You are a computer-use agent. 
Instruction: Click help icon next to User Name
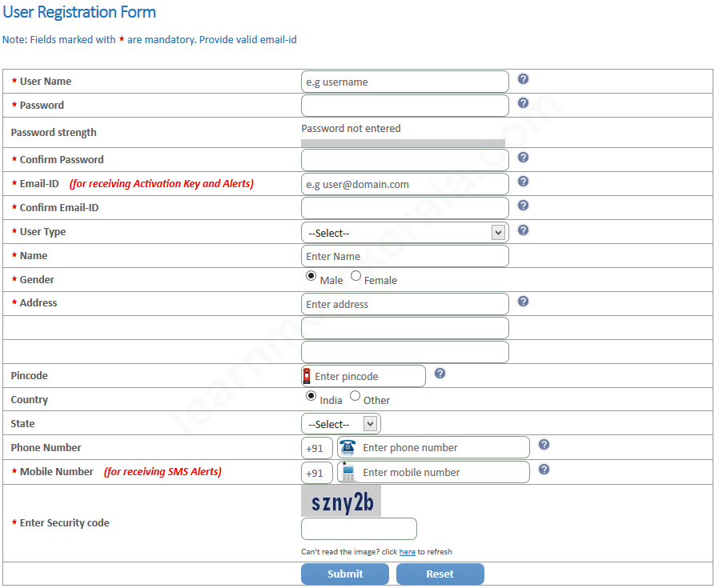pos(523,79)
